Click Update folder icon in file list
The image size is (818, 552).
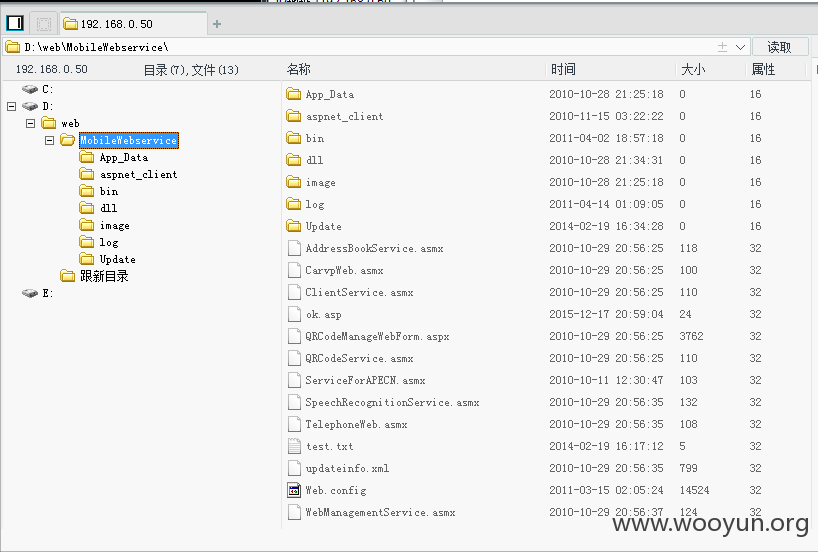pos(294,226)
